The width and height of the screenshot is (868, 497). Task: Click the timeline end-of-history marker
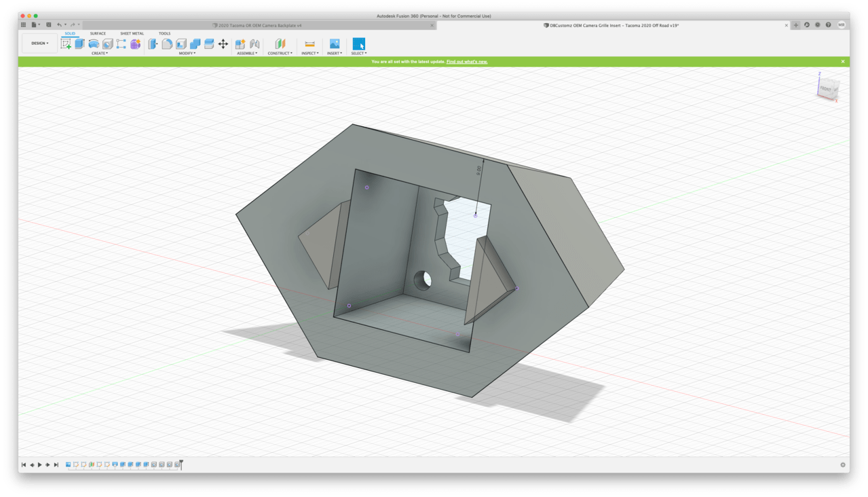[x=181, y=465]
